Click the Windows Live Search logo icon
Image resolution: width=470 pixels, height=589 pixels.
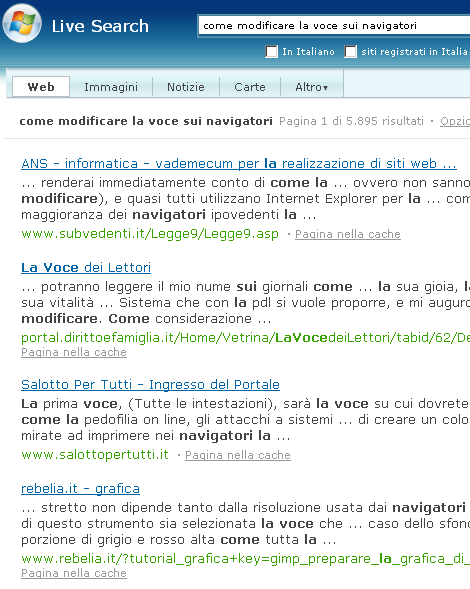pos(22,23)
